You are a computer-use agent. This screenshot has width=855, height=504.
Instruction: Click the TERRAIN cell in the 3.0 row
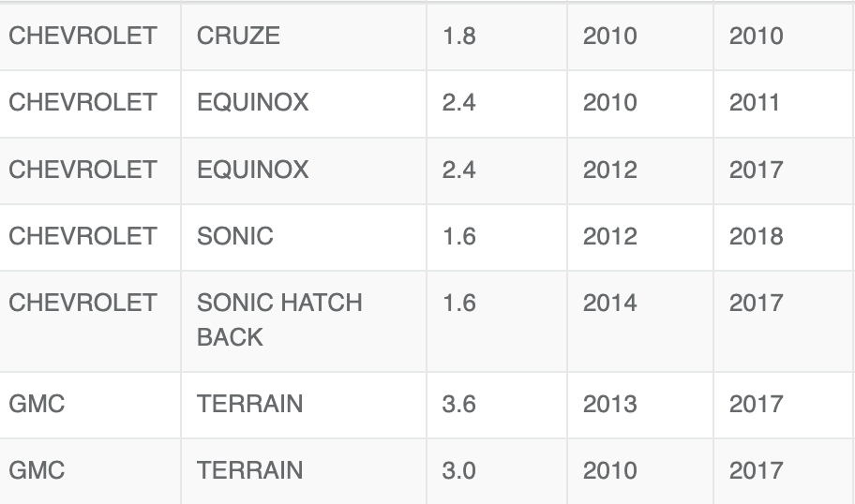pos(303,471)
